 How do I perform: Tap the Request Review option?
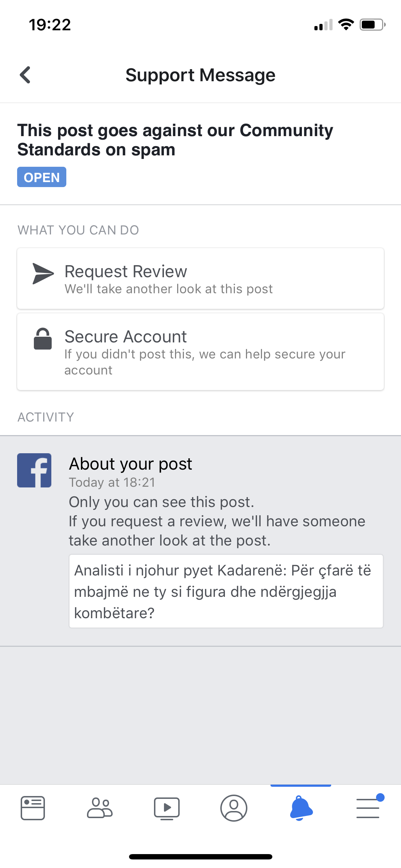[200, 279]
